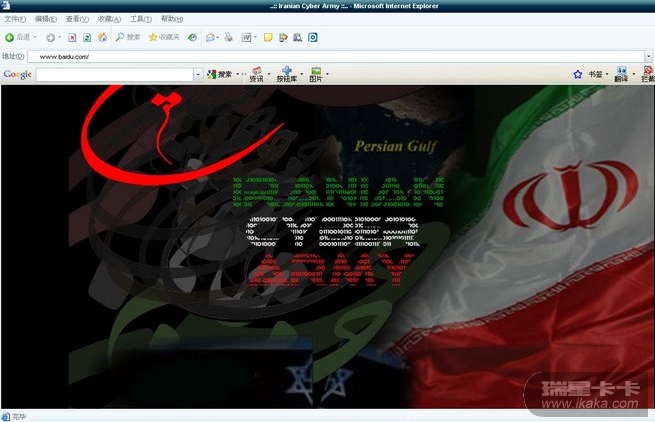Open the Google search button dropdown arrow

237,74
